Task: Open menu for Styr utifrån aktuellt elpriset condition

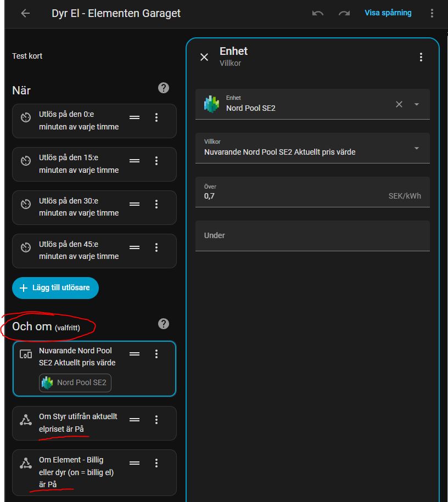Action: click(156, 420)
